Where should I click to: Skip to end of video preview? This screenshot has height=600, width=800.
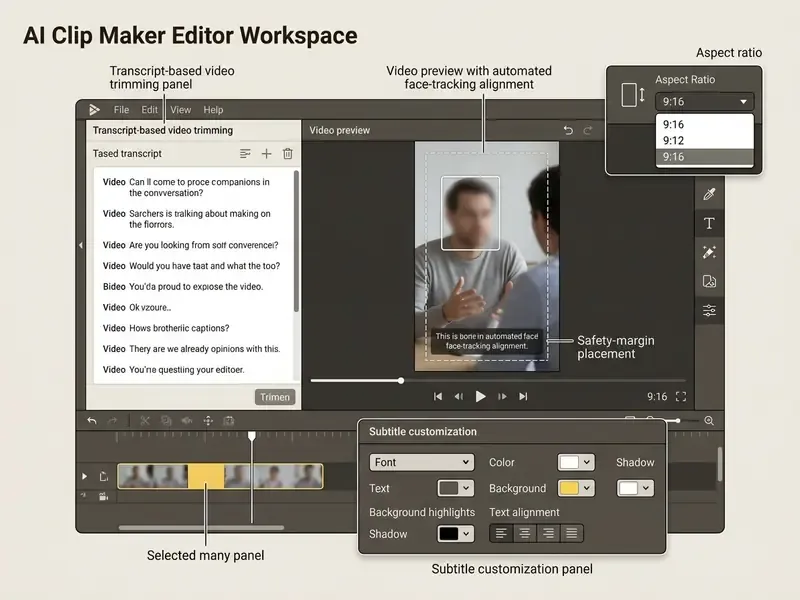(523, 396)
